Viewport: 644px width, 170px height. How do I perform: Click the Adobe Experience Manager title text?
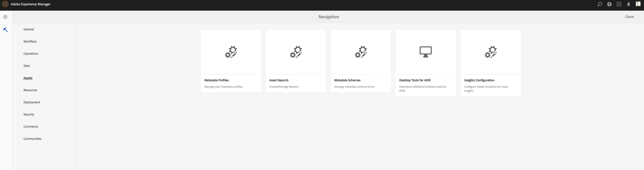click(x=31, y=4)
